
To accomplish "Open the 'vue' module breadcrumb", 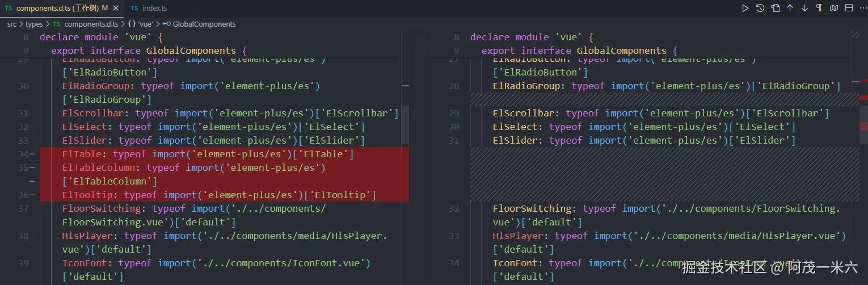I will (146, 24).
